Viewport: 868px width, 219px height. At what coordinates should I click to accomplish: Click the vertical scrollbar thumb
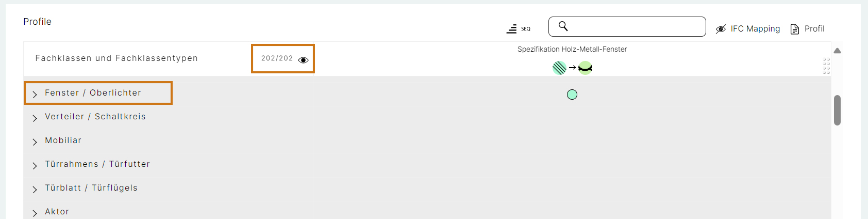(x=837, y=110)
